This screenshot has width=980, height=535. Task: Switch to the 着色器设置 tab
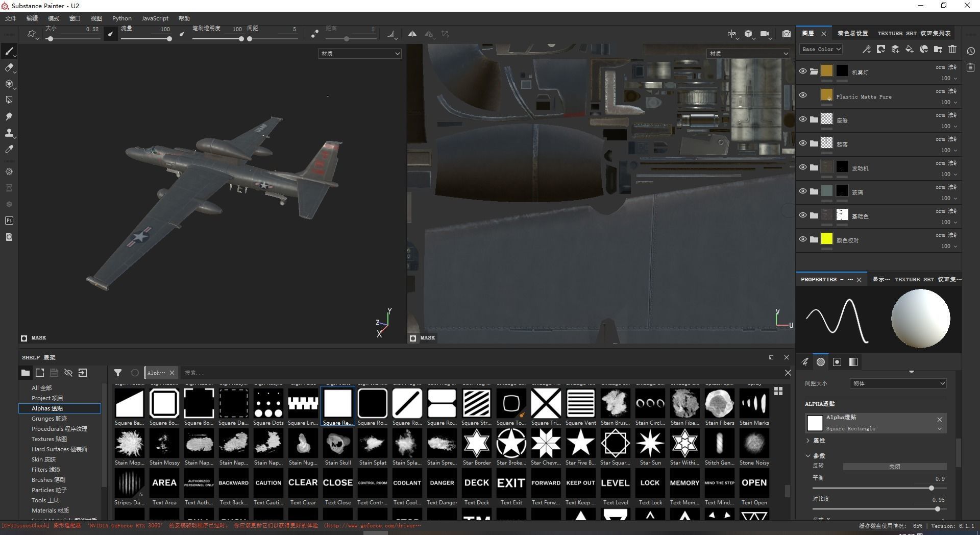[853, 33]
